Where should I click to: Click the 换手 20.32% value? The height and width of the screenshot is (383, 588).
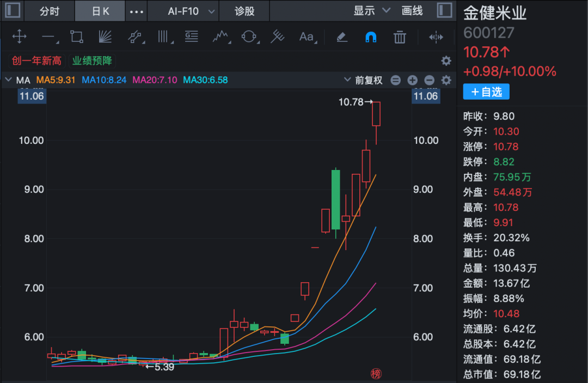coord(511,238)
